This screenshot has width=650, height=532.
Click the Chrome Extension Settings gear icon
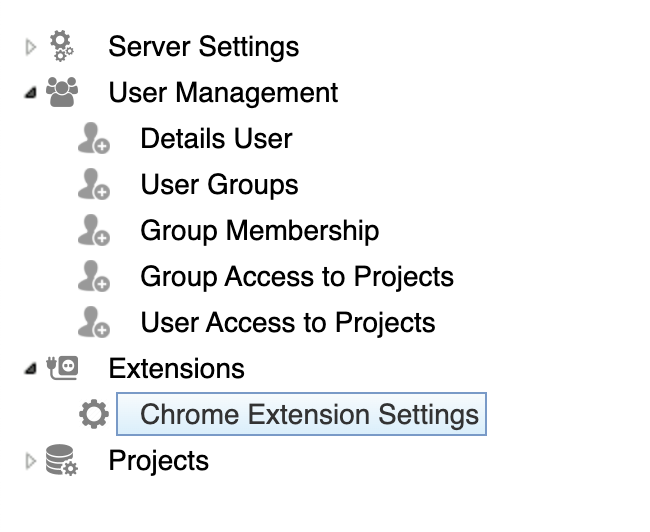point(93,415)
